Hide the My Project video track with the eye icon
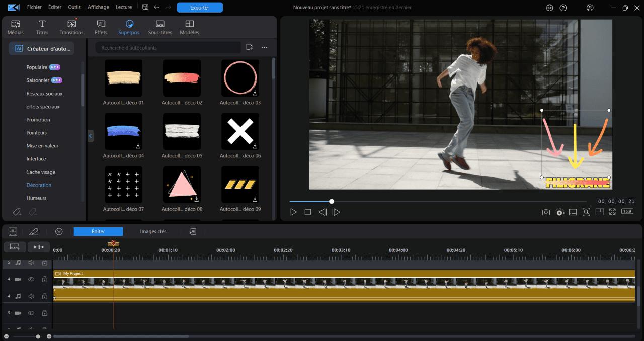The height and width of the screenshot is (341, 644). click(31, 279)
